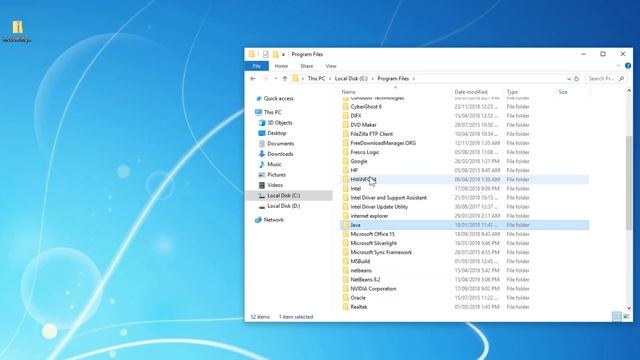Screen dimensions: 640x360
Task: Select the FreeDownloadManager.ORG folder
Action: coord(464,143)
